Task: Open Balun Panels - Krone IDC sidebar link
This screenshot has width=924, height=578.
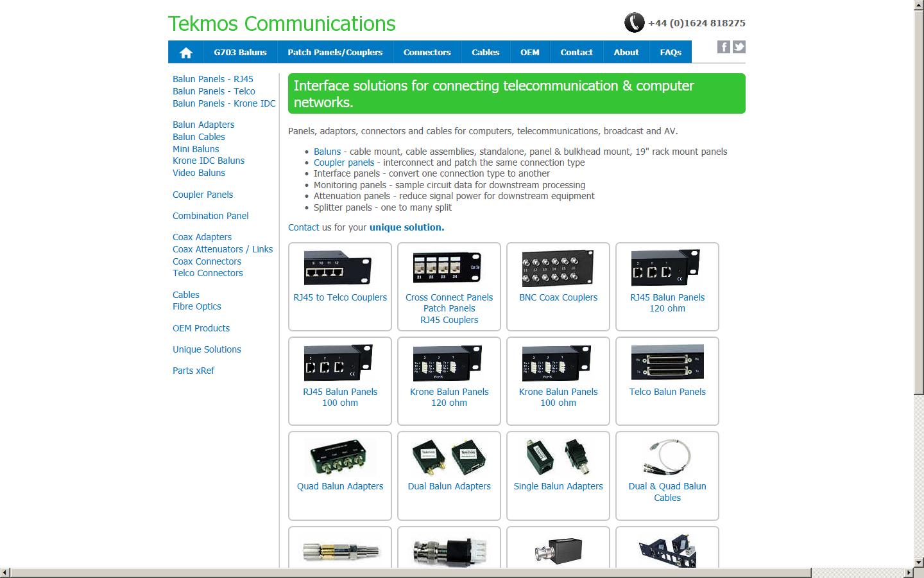Action: tap(224, 103)
